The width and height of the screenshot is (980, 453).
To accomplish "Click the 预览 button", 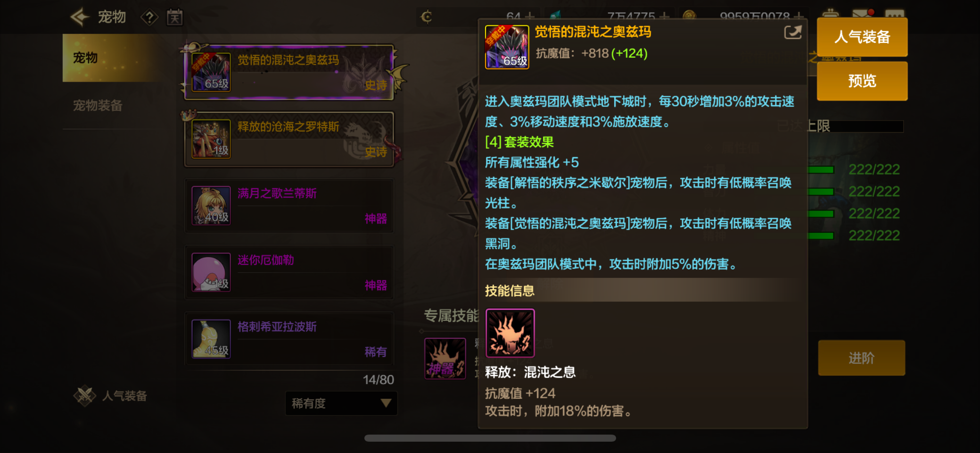I will [862, 81].
